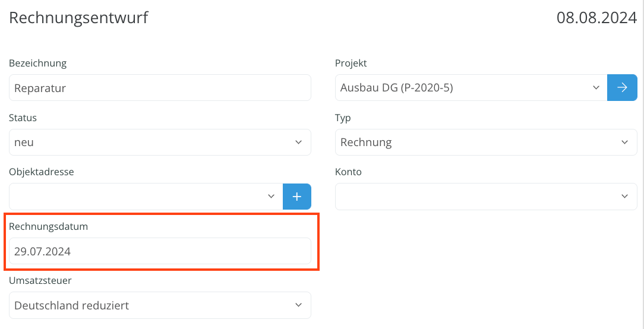Click the Objektadresse label
The image size is (644, 329).
[42, 172]
